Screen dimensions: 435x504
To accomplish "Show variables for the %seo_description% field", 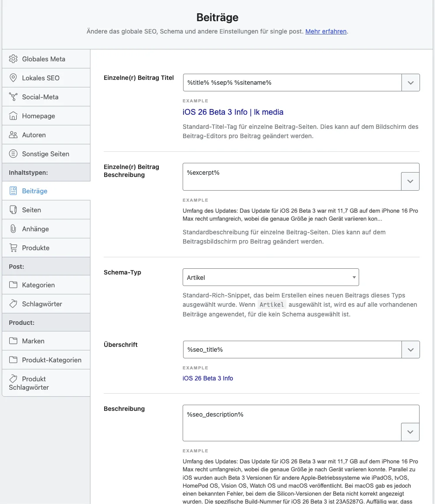I will (x=410, y=432).
